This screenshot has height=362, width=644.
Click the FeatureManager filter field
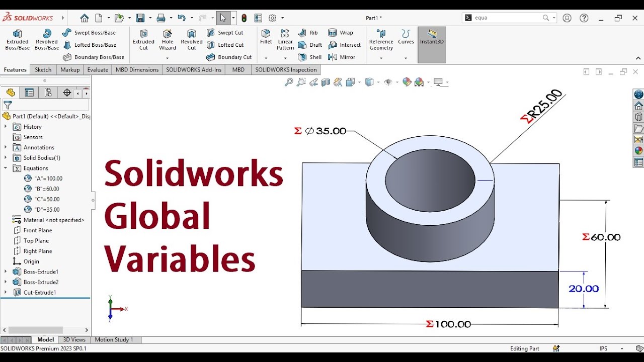46,105
